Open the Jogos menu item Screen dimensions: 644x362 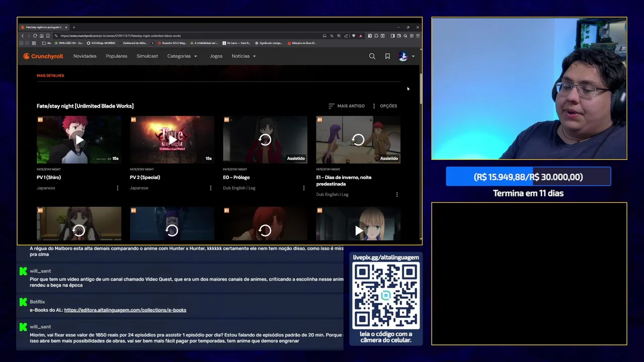tap(216, 56)
